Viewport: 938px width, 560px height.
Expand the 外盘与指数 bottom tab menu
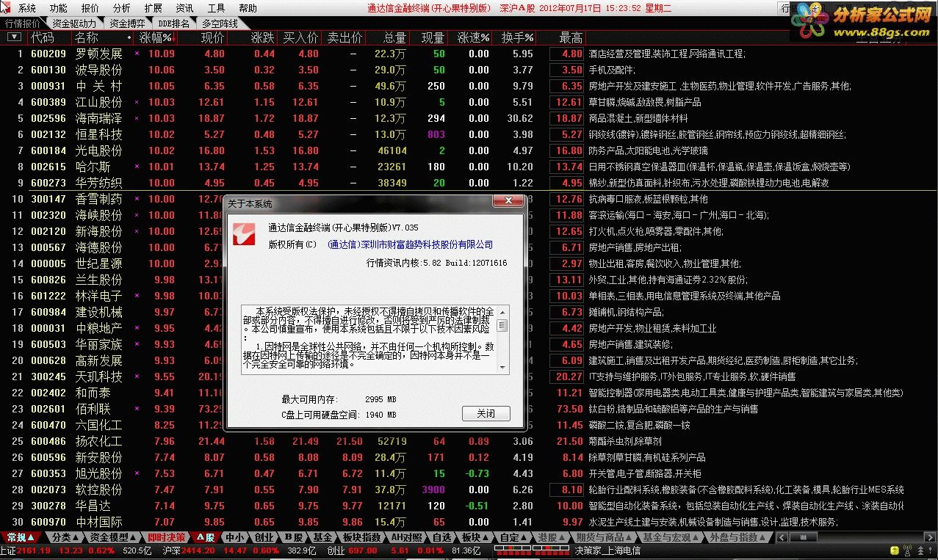[762, 538]
